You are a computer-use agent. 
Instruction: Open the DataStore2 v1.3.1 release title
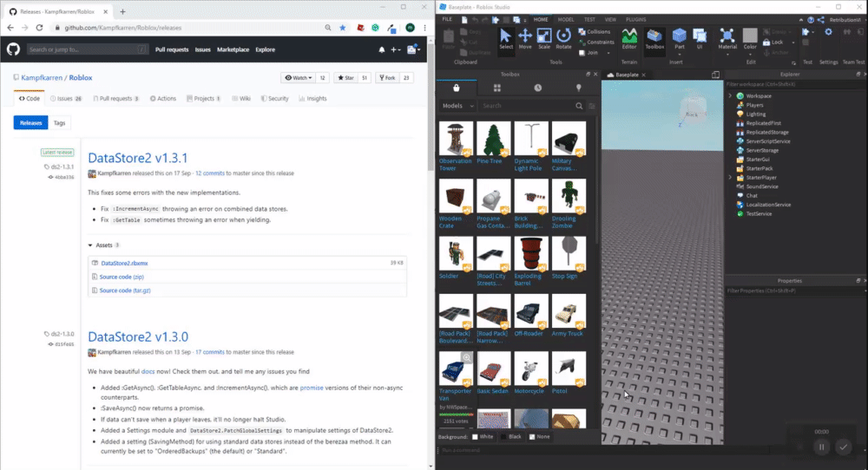click(x=138, y=158)
